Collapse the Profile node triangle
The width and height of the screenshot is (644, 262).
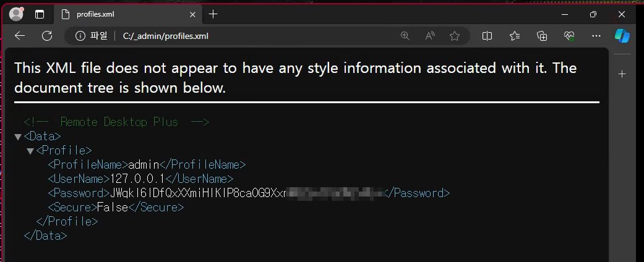click(30, 151)
